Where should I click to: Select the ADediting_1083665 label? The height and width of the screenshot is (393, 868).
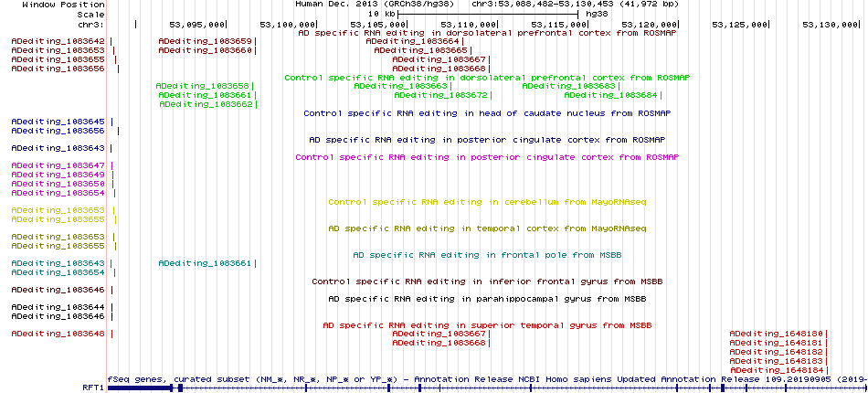420,50
